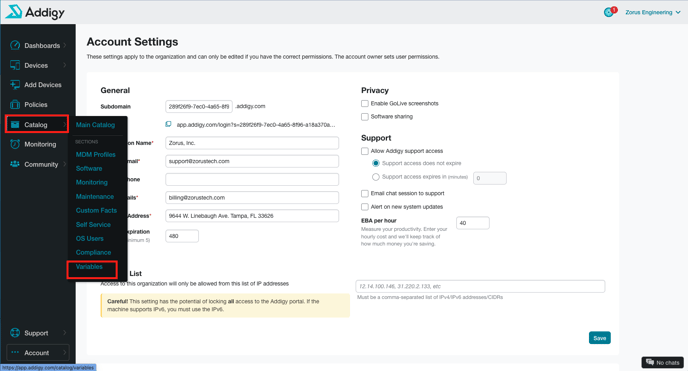This screenshot has height=371, width=688.
Task: Edit the Linebaugh Ave address field
Action: [252, 216]
